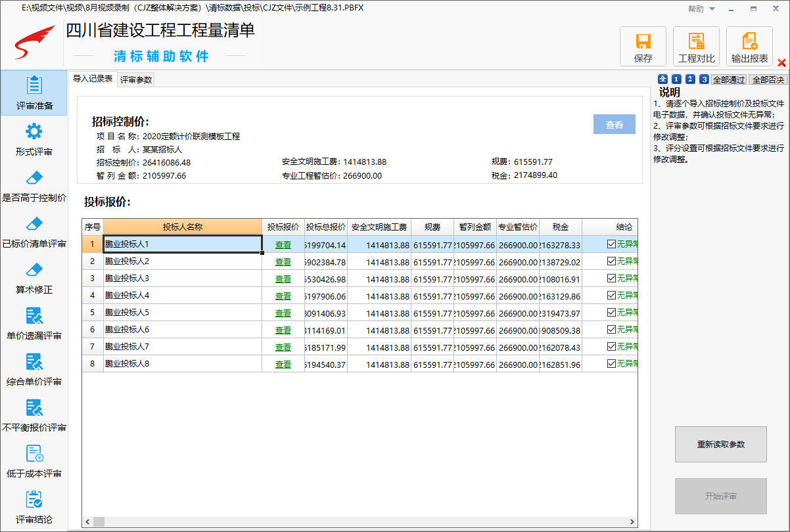Open 评审结论 sidebar step
Image resolution: width=790 pixels, height=532 pixels.
[x=34, y=507]
